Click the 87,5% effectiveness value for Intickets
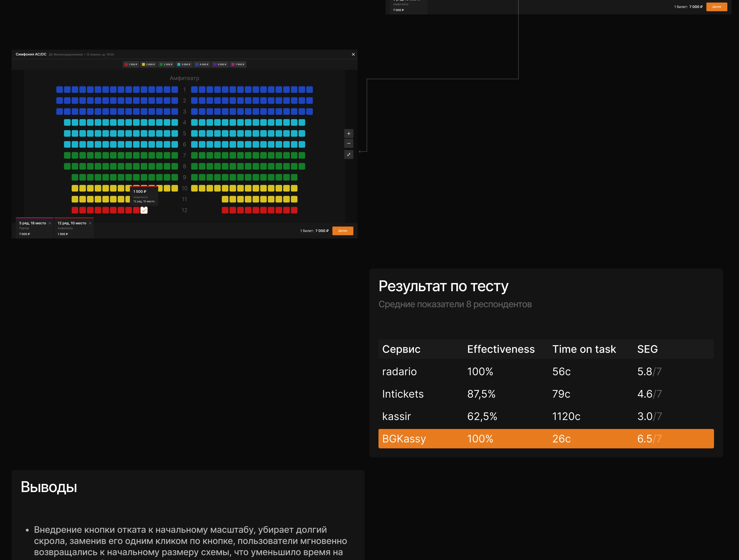739x560 pixels. [481, 394]
